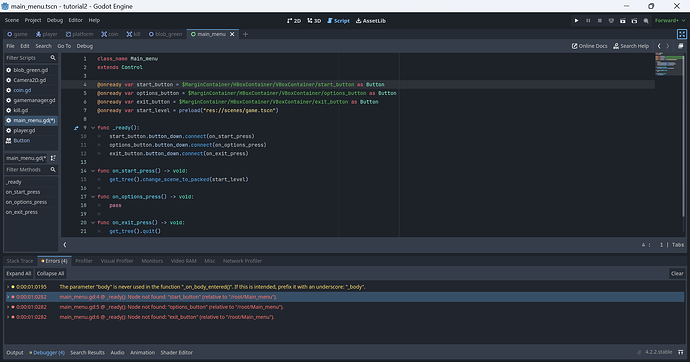The image size is (690, 362).
Task: Switch to the Profiler tab
Action: (x=84, y=261)
